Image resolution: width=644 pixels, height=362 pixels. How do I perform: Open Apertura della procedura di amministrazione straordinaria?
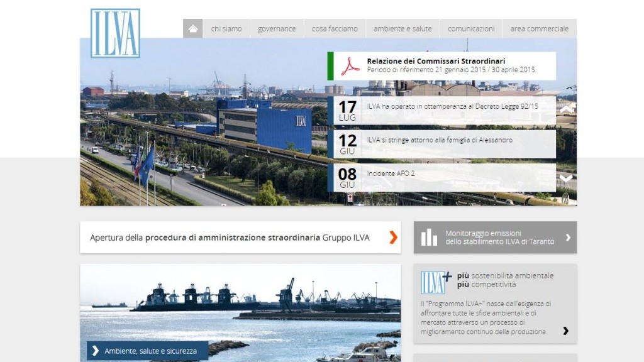pos(240,238)
